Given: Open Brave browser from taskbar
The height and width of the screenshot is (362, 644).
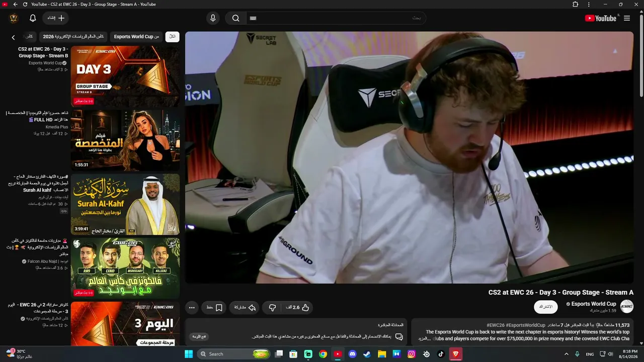Looking at the screenshot, I should click(456, 354).
